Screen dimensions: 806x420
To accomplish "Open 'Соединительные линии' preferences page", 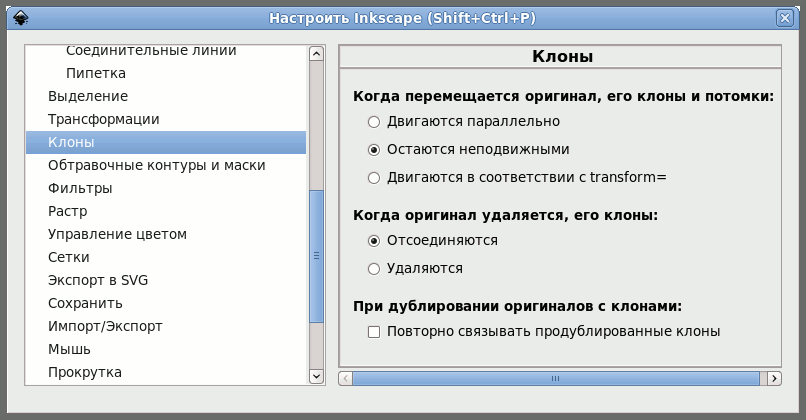I will [166, 51].
